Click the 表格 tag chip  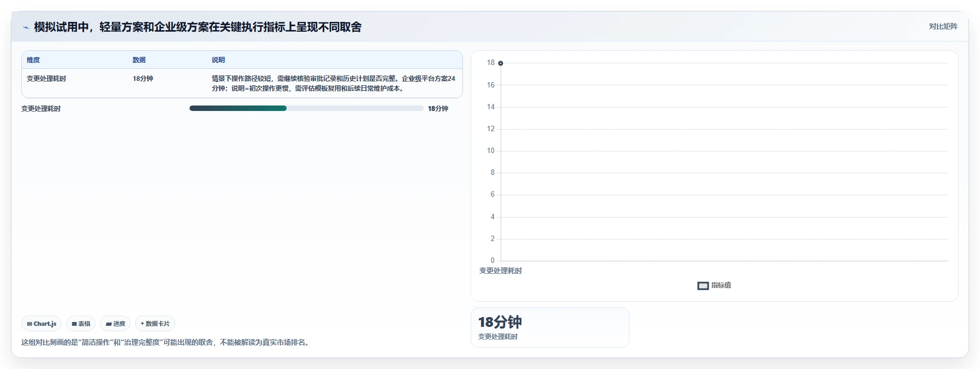pyautogui.click(x=81, y=324)
